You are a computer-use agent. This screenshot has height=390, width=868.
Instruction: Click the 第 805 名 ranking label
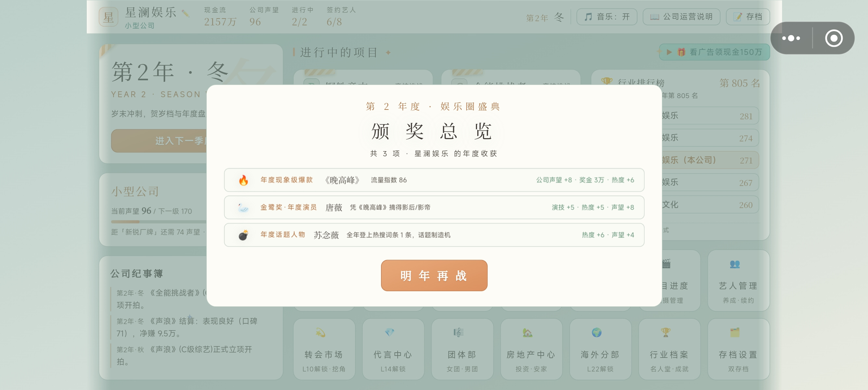click(x=740, y=83)
